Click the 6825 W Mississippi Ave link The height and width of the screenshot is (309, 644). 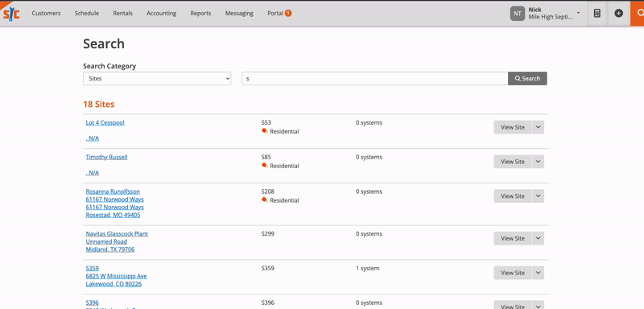pos(116,276)
